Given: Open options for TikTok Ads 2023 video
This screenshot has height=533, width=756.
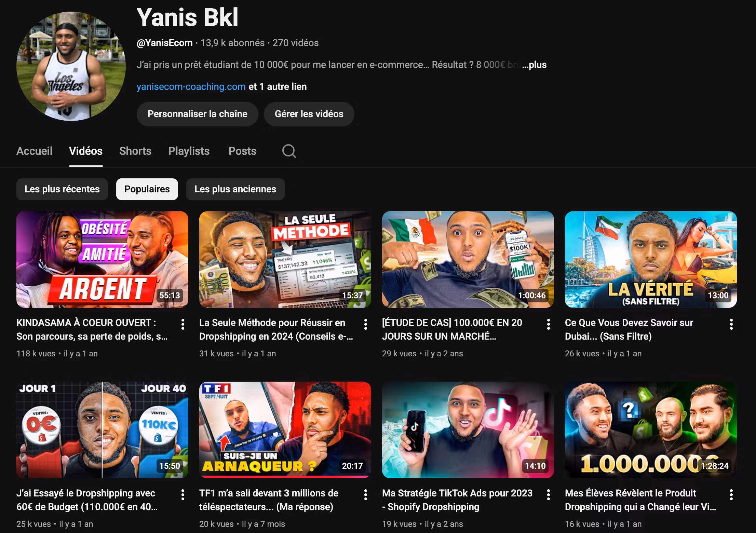Looking at the screenshot, I should (549, 494).
